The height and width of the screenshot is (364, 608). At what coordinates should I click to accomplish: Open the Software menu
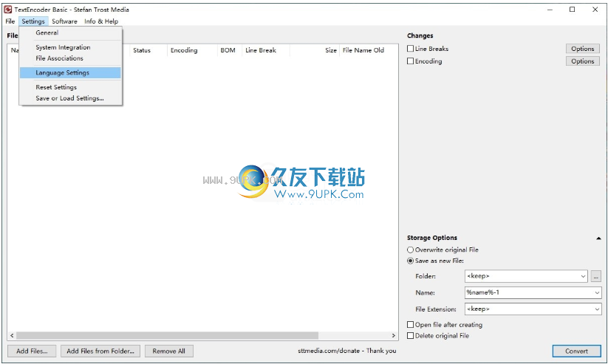pos(64,21)
